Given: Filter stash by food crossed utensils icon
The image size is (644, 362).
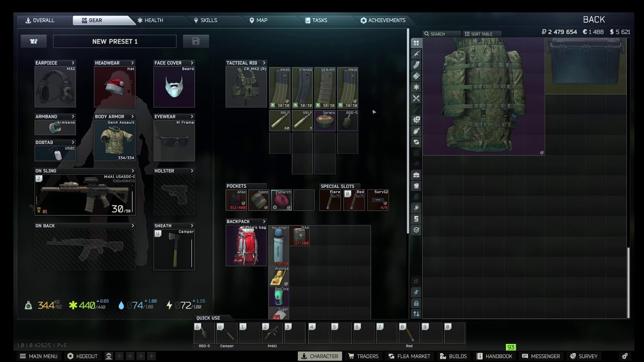Looking at the screenshot, I should (x=416, y=99).
